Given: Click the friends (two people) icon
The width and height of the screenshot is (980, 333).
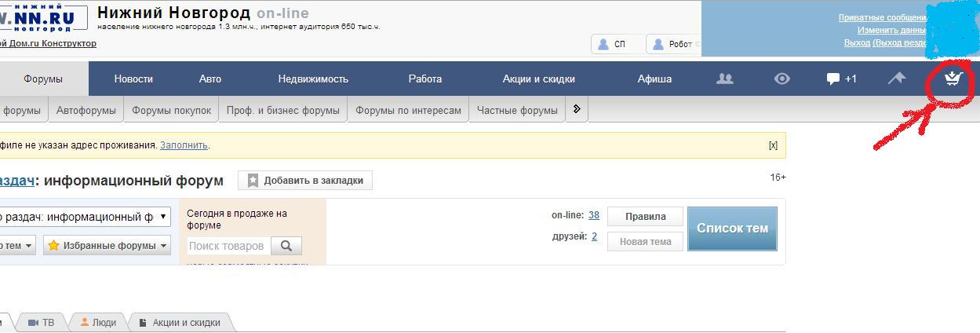Looking at the screenshot, I should tap(725, 79).
